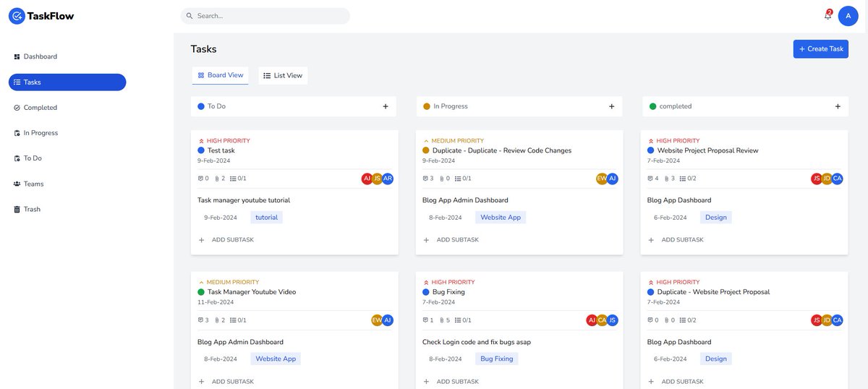Click AR avatar on Test task card
The width and height of the screenshot is (868, 389).
(388, 179)
